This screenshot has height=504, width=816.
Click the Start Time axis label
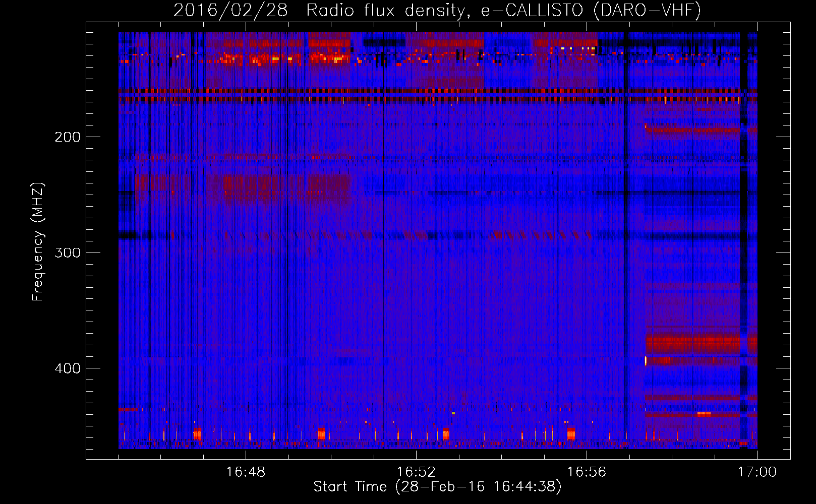point(437,487)
